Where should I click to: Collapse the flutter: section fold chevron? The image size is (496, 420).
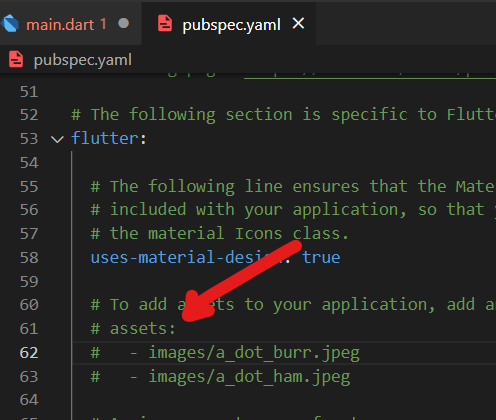click(x=57, y=139)
